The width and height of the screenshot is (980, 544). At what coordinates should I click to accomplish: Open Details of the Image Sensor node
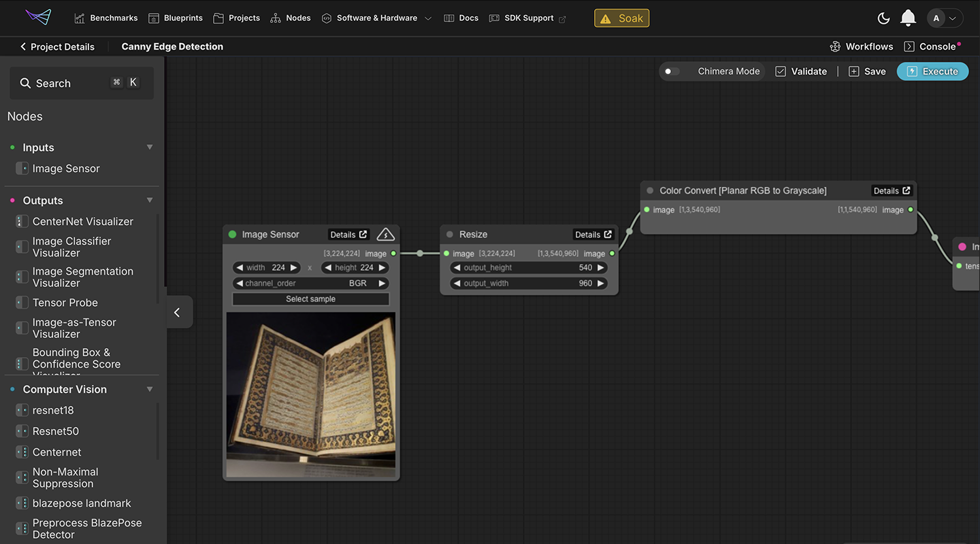[x=348, y=235]
